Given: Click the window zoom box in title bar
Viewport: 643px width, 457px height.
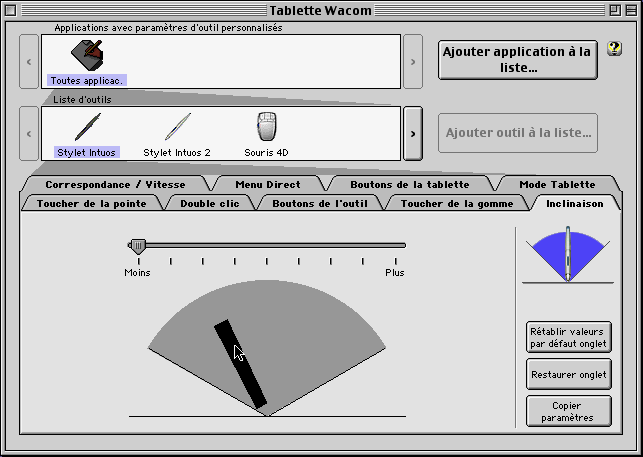Looking at the screenshot, I should click(x=615, y=10).
